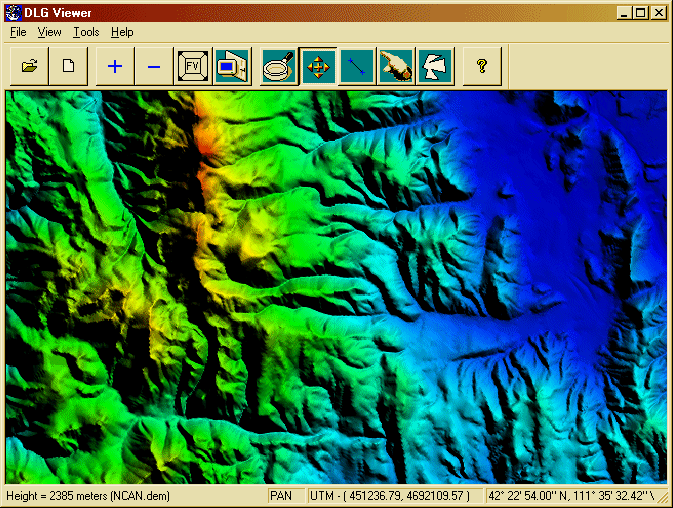This screenshot has width=673, height=508.
Task: Open help with the question mark icon
Action: pyautogui.click(x=482, y=67)
